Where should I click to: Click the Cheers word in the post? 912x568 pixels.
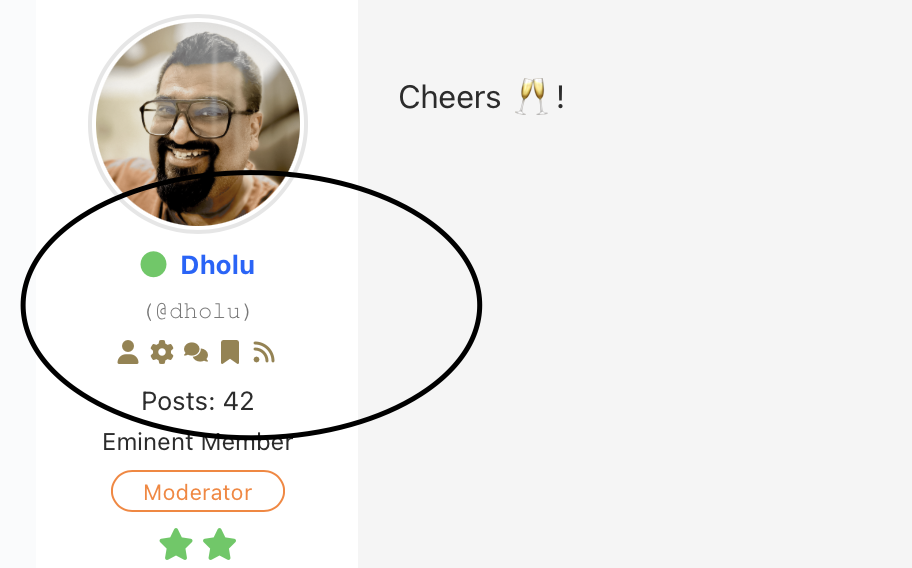pyautogui.click(x=450, y=97)
